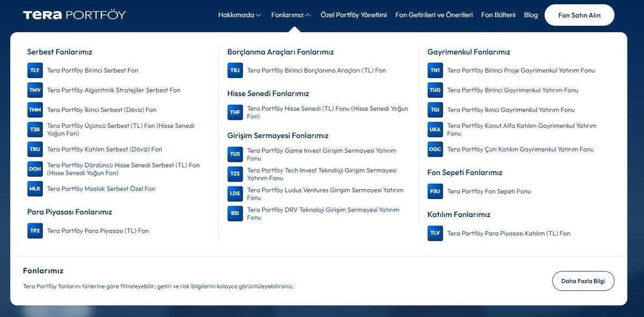Screen dimensions: 644x317
Task: Open Fon Getirileri ve Önerileri menu item
Action: 434,15
